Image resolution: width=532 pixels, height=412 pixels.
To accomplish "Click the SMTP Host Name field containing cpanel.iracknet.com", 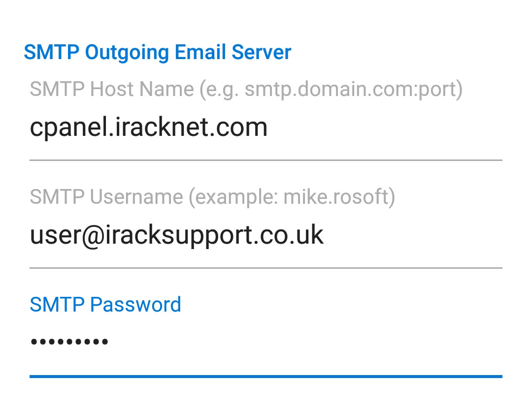I will click(266, 128).
